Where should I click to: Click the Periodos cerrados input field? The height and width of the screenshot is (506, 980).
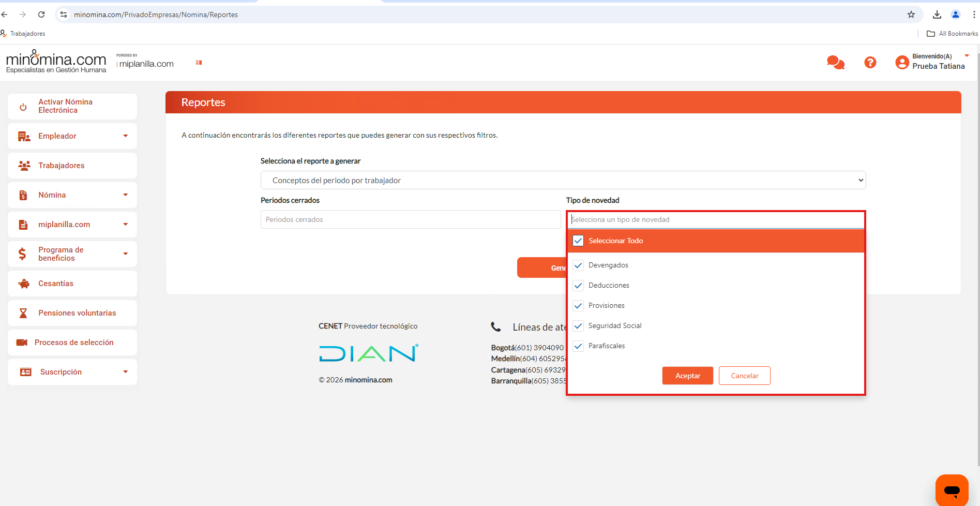410,219
